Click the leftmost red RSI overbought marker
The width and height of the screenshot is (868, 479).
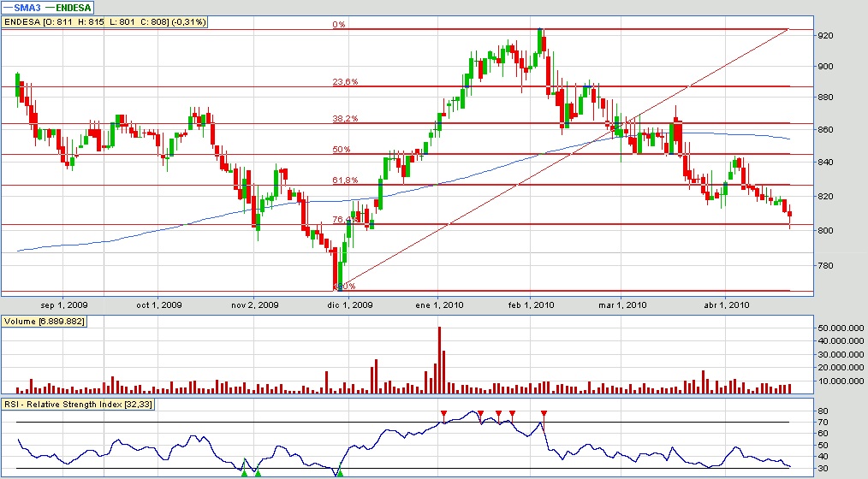tap(443, 414)
